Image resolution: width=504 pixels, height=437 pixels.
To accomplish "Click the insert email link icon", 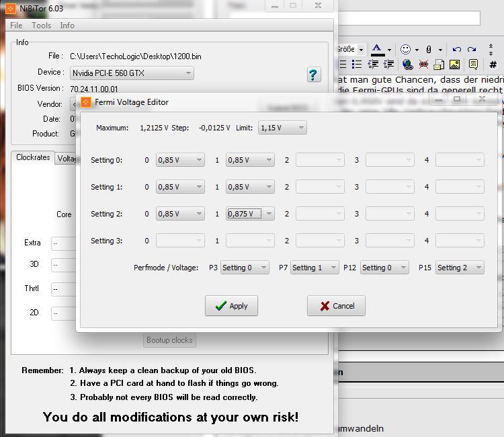I will [x=439, y=65].
